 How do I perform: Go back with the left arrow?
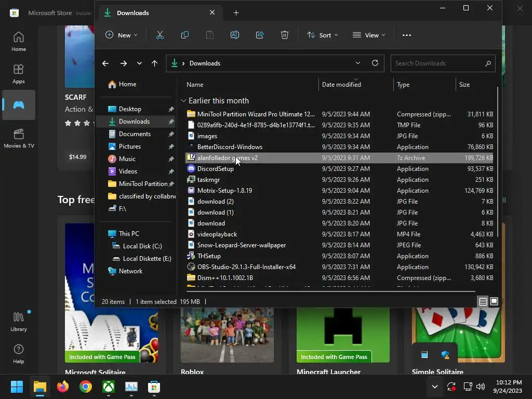[105, 63]
